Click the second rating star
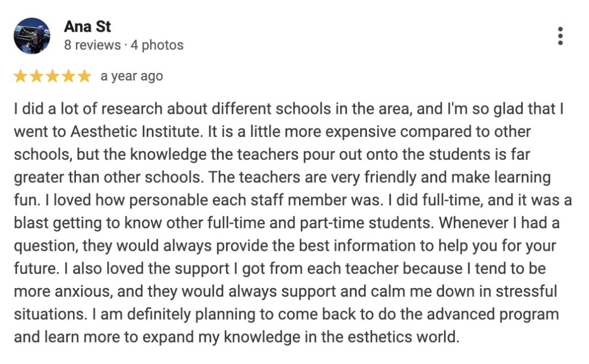The height and width of the screenshot is (364, 589). click(36, 76)
